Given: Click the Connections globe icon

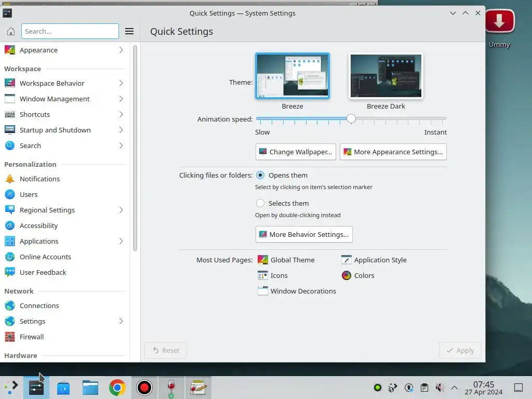Looking at the screenshot, I should pyautogui.click(x=10, y=305).
